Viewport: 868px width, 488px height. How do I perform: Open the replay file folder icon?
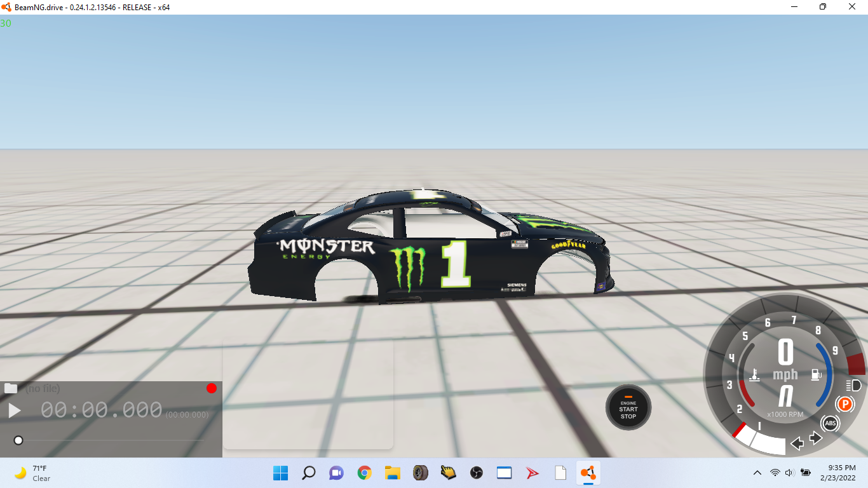(x=11, y=388)
